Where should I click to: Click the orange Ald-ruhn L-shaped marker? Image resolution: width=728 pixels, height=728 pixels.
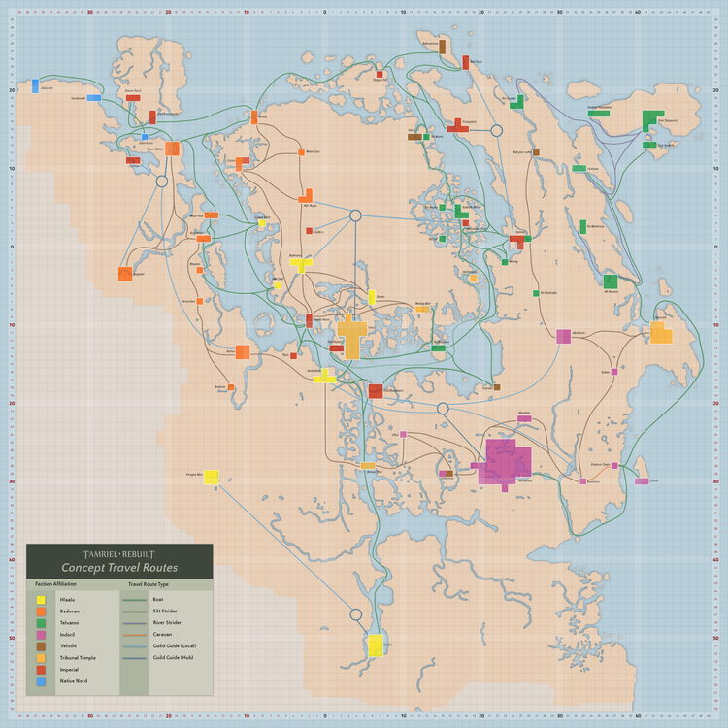coord(306,196)
